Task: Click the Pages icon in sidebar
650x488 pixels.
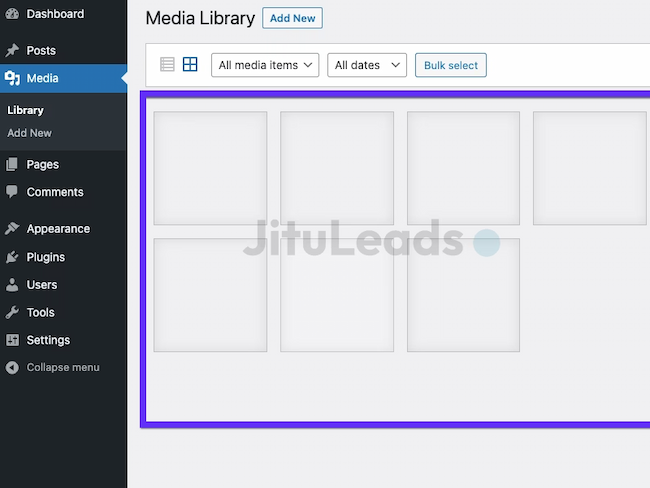Action: click(12, 164)
